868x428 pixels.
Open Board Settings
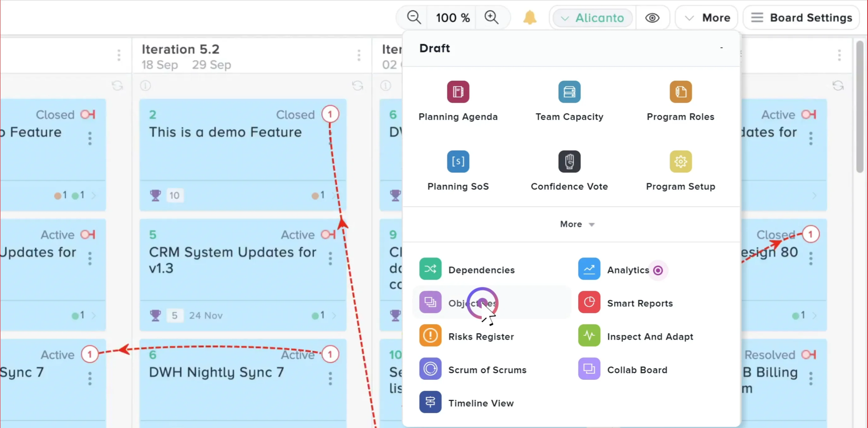[x=802, y=18]
